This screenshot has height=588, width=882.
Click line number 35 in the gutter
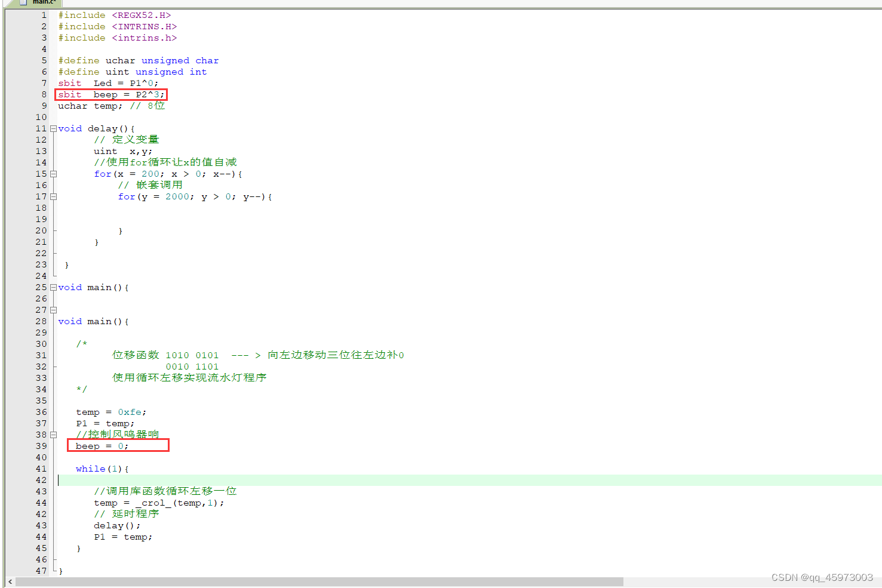41,401
